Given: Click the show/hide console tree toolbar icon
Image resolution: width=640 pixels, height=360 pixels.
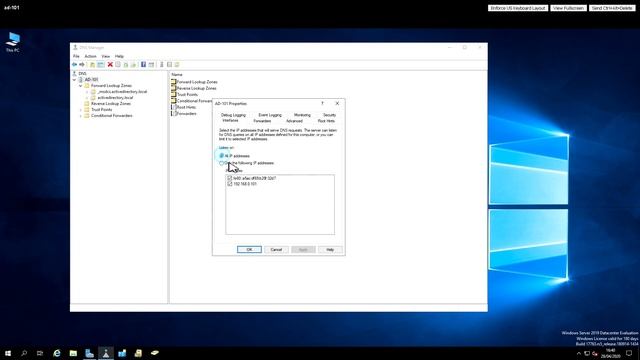Looking at the screenshot, I should click(100, 64).
